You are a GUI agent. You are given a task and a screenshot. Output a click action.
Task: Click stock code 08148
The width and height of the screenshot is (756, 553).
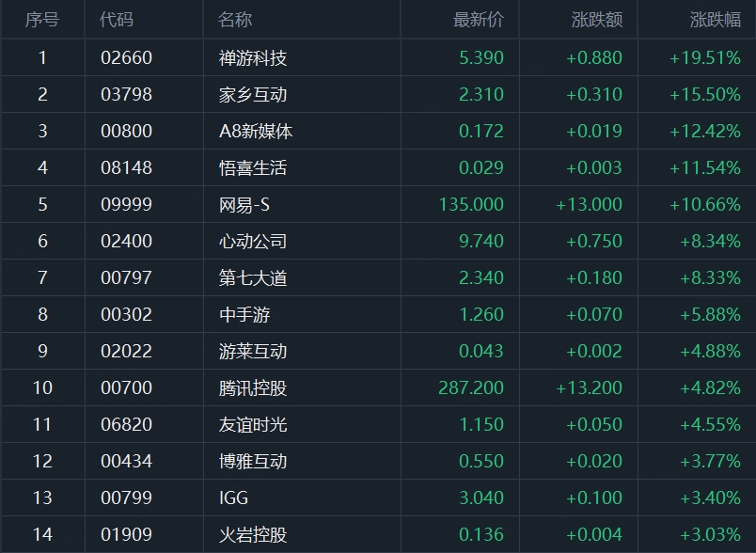coord(126,168)
